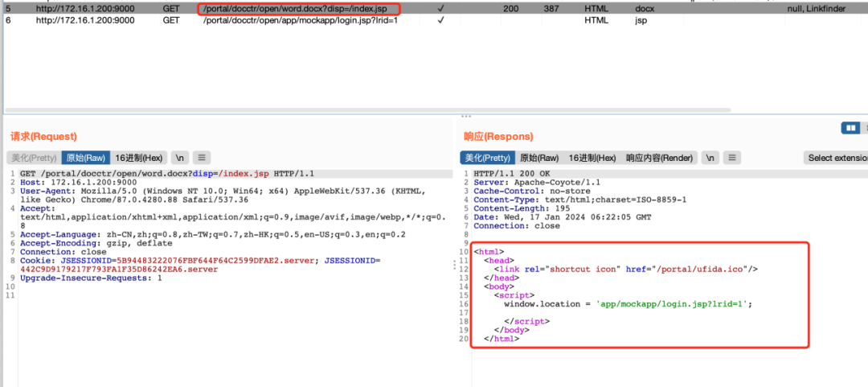The height and width of the screenshot is (387, 868).
Task: Select the side-by-side layout icon
Action: point(850,128)
